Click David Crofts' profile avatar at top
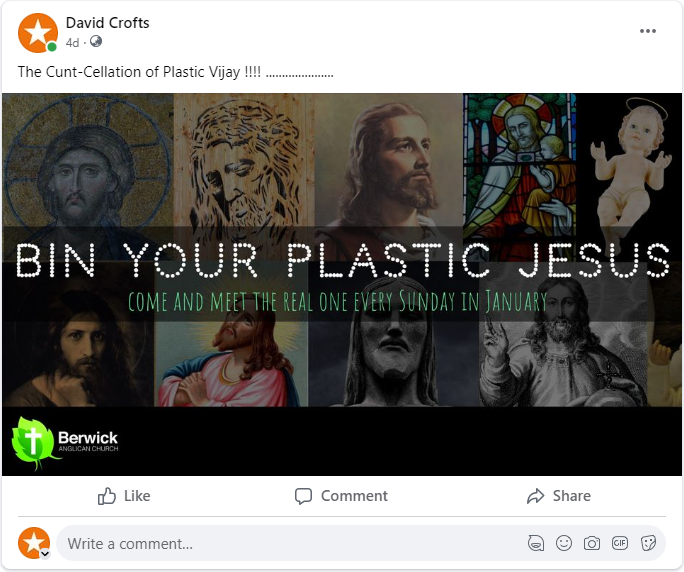 pos(37,33)
